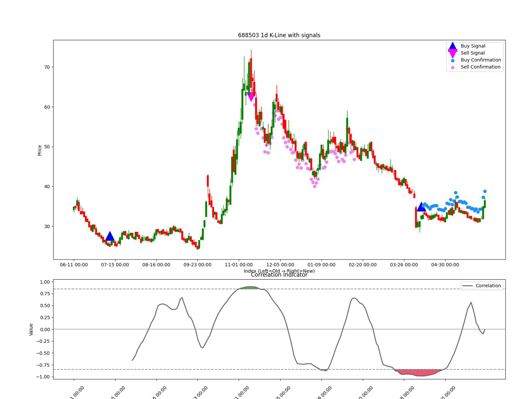The height and width of the screenshot is (399, 532).
Task: Click the correlation tick label '−0.75'
Action: click(x=43, y=365)
